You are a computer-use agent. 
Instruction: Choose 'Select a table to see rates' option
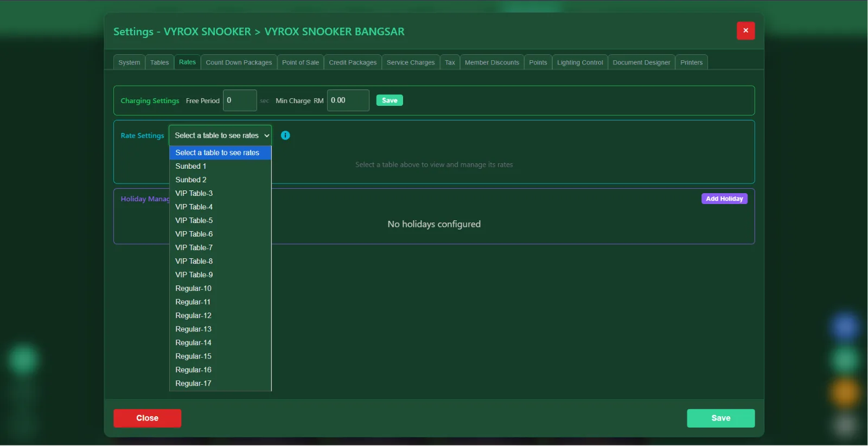coord(220,153)
